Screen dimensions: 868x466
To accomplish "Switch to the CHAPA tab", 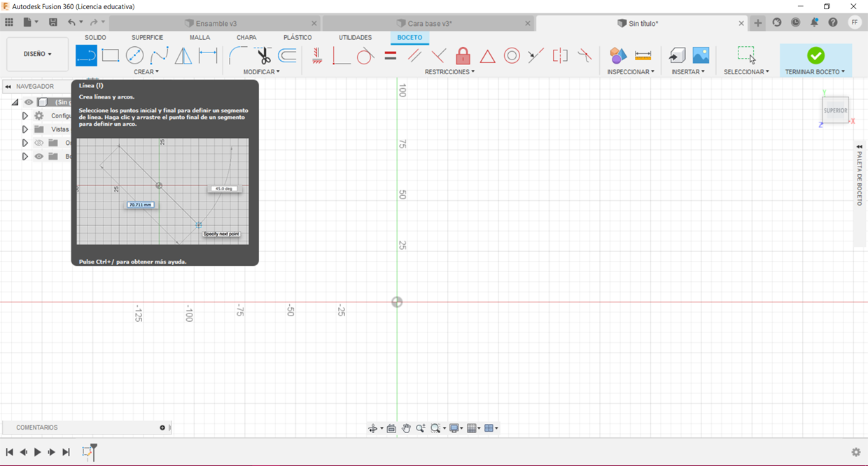I will [246, 37].
